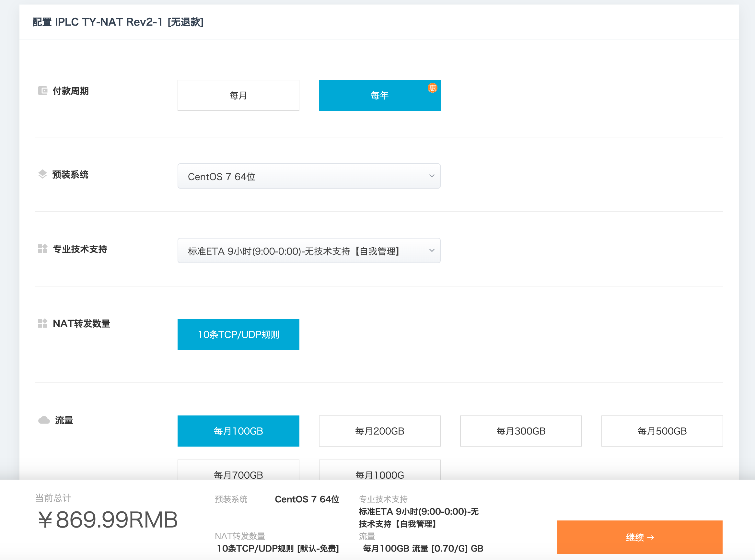
Task: Choose the 每月500GB traffic plan
Action: click(662, 431)
